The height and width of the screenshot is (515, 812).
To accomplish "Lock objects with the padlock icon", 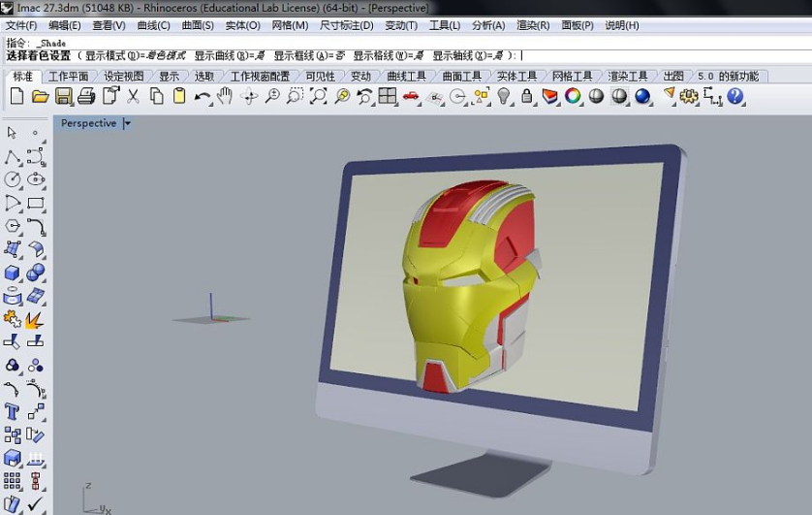I will [x=527, y=96].
